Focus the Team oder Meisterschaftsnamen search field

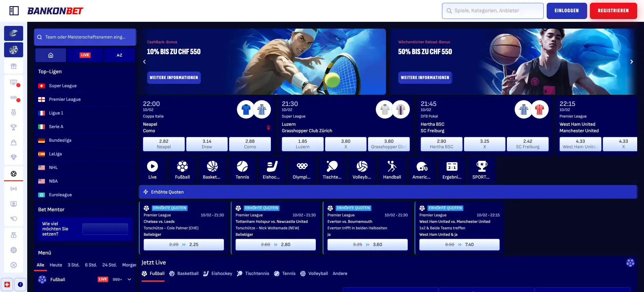click(x=85, y=37)
